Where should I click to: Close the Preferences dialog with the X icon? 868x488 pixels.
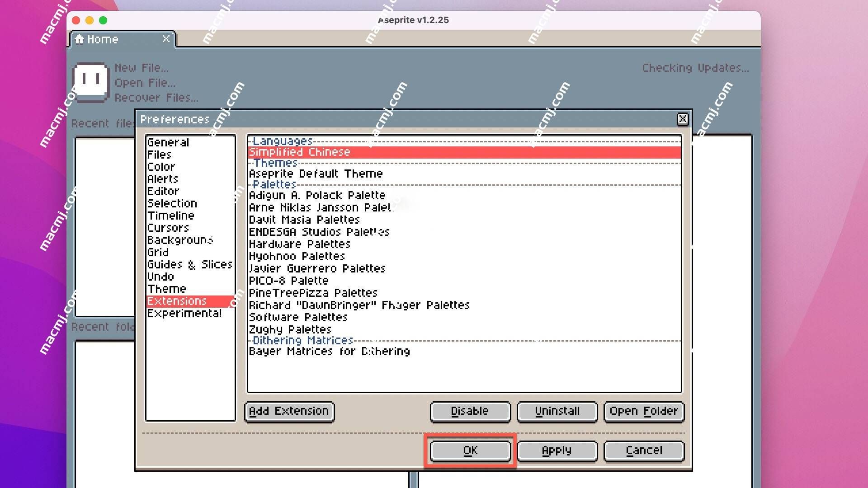pos(683,119)
